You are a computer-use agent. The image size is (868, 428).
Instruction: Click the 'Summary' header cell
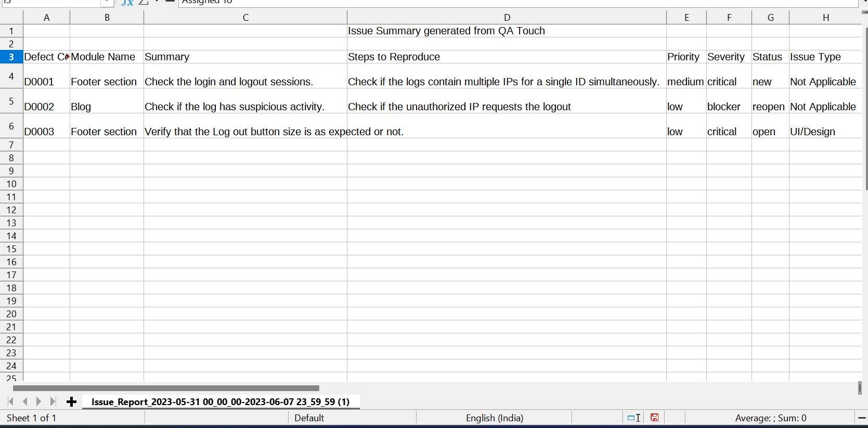[245, 57]
